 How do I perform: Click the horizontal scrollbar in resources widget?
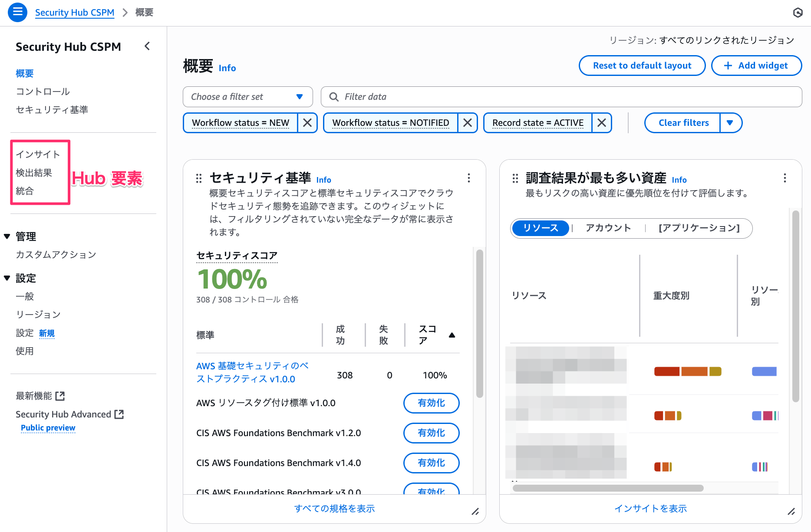coord(608,488)
